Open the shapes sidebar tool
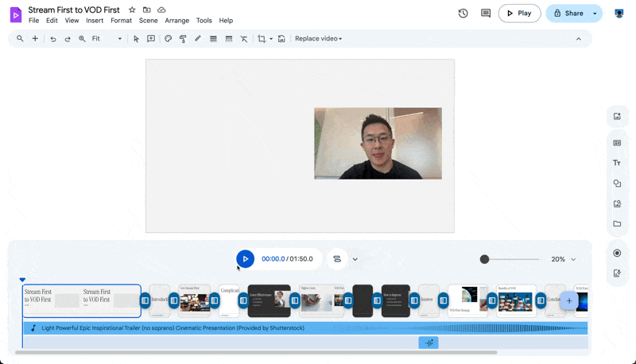This screenshot has height=364, width=636. (617, 184)
